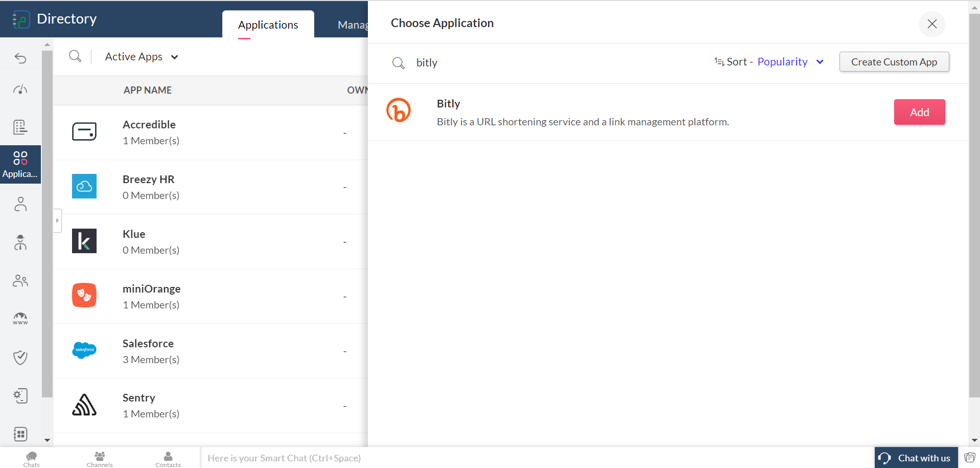Open Channels in the bottom bar
The width and height of the screenshot is (980, 468).
[100, 459]
